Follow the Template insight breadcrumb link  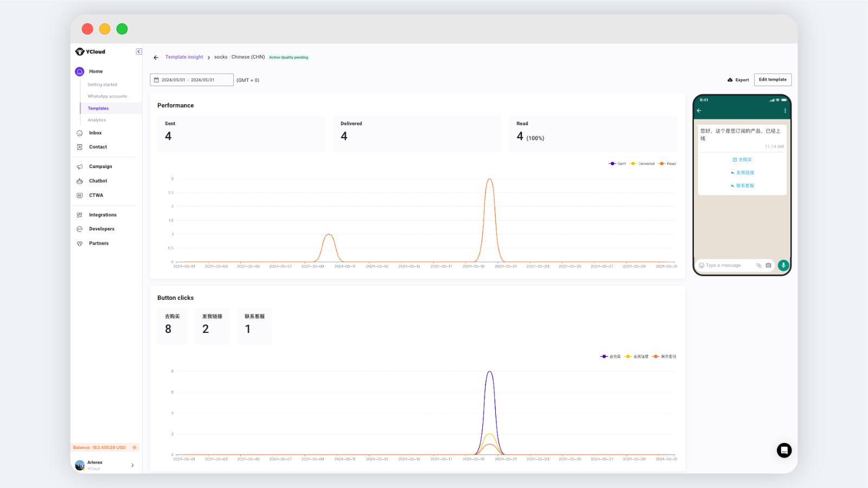click(x=184, y=57)
